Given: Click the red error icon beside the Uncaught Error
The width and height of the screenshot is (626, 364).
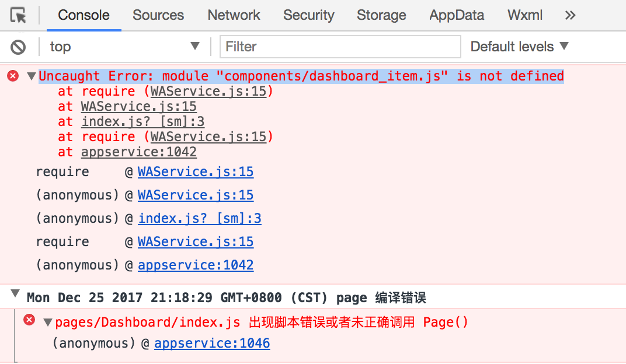Looking at the screenshot, I should pos(12,75).
